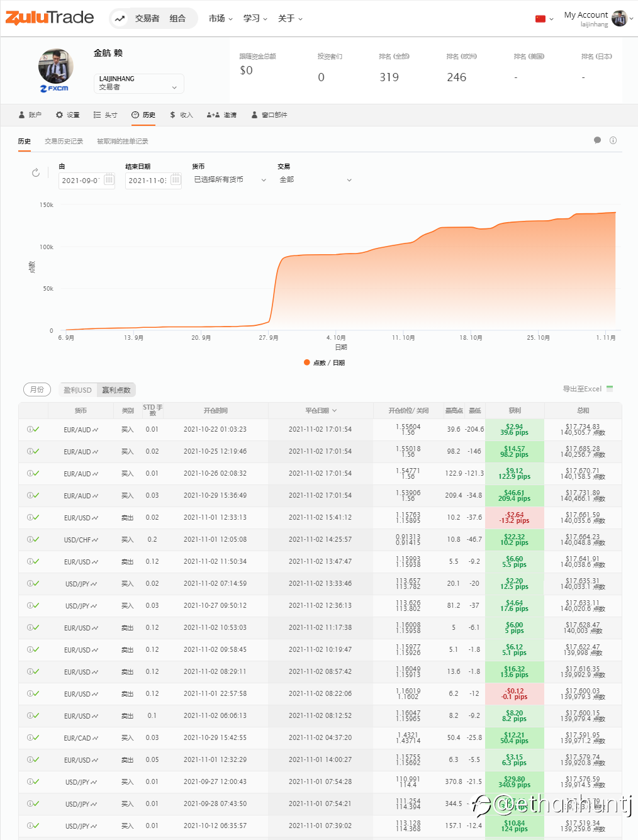Click the ZuluTrade logo
This screenshot has height=840, width=638.
(50, 18)
